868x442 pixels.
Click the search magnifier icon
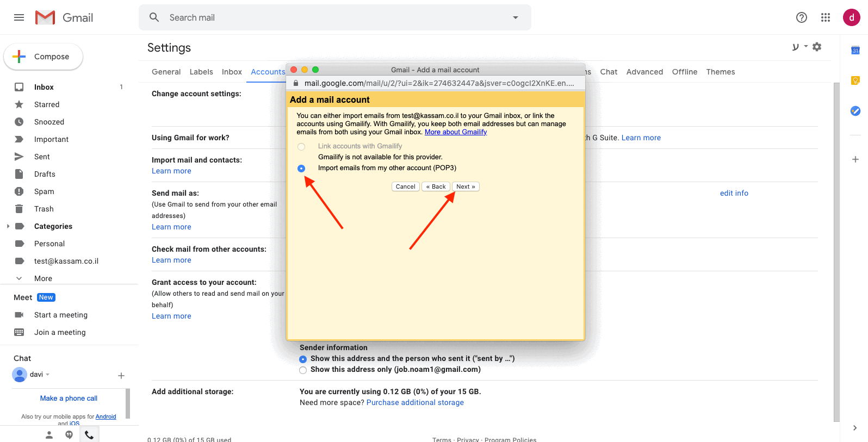pos(154,17)
